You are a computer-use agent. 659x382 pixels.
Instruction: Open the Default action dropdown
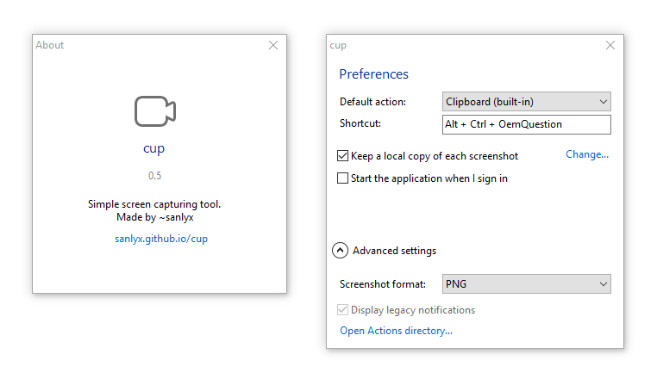(x=526, y=102)
